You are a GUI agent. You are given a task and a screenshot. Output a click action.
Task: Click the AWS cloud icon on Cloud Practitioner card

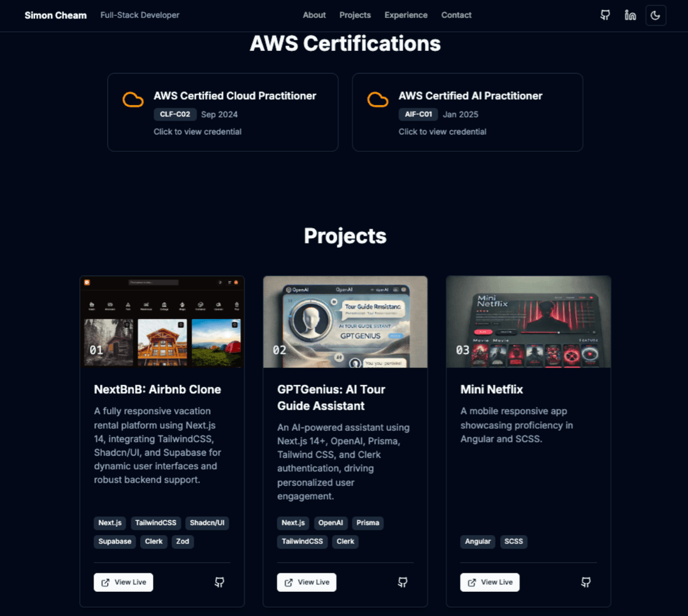click(133, 100)
